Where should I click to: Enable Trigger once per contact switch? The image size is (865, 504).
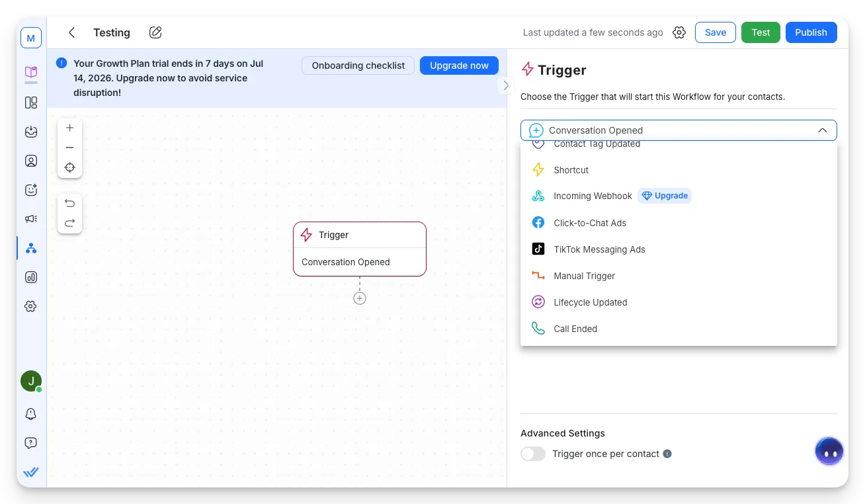533,454
